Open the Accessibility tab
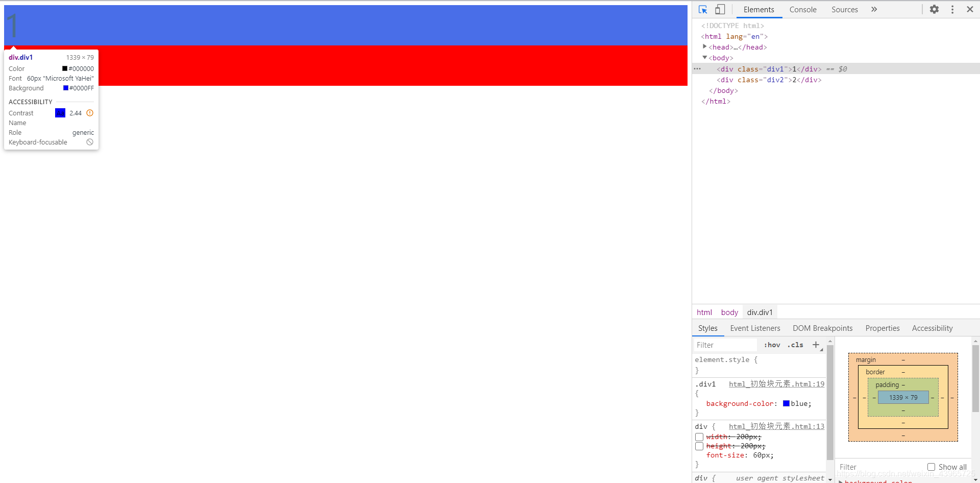Image resolution: width=980 pixels, height=483 pixels. click(x=932, y=328)
